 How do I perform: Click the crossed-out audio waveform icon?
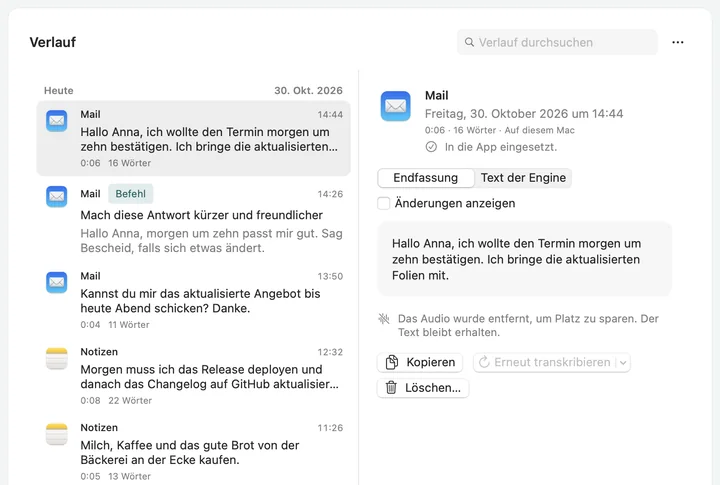tap(384, 318)
